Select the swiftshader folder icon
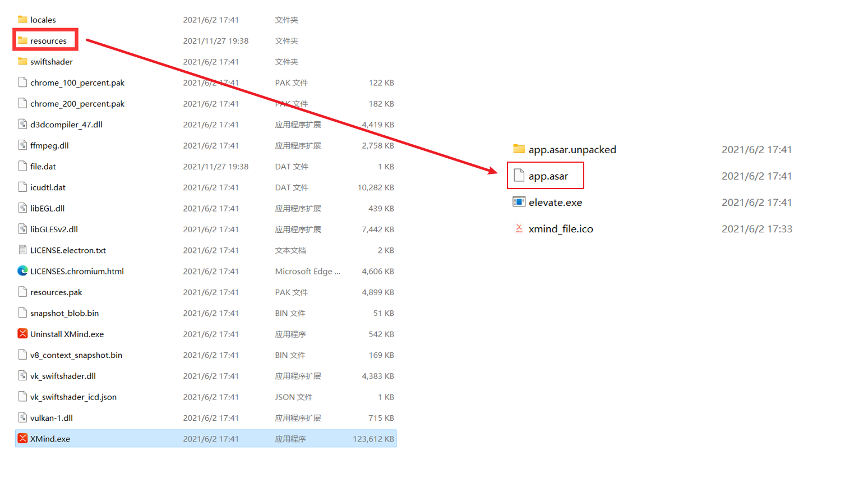Image resolution: width=868 pixels, height=487 pixels. tap(22, 62)
